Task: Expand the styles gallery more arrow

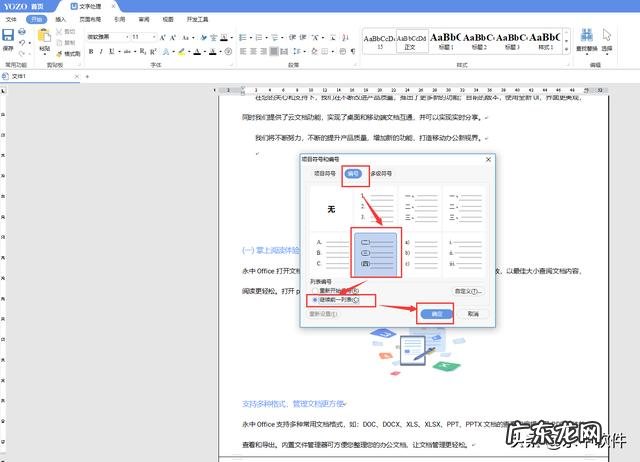Action: (x=567, y=49)
